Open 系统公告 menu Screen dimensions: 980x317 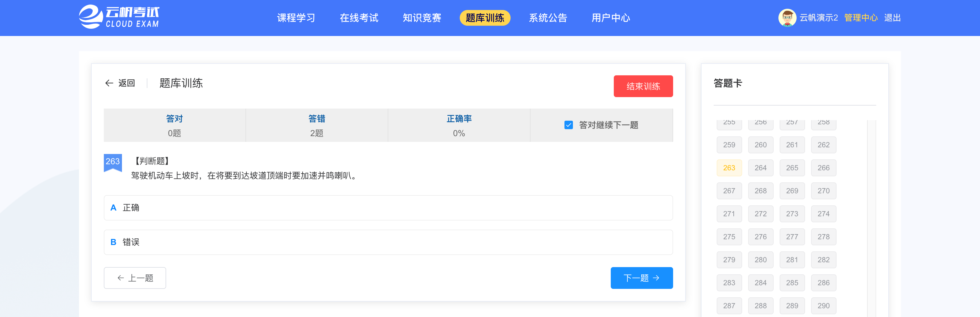548,18
